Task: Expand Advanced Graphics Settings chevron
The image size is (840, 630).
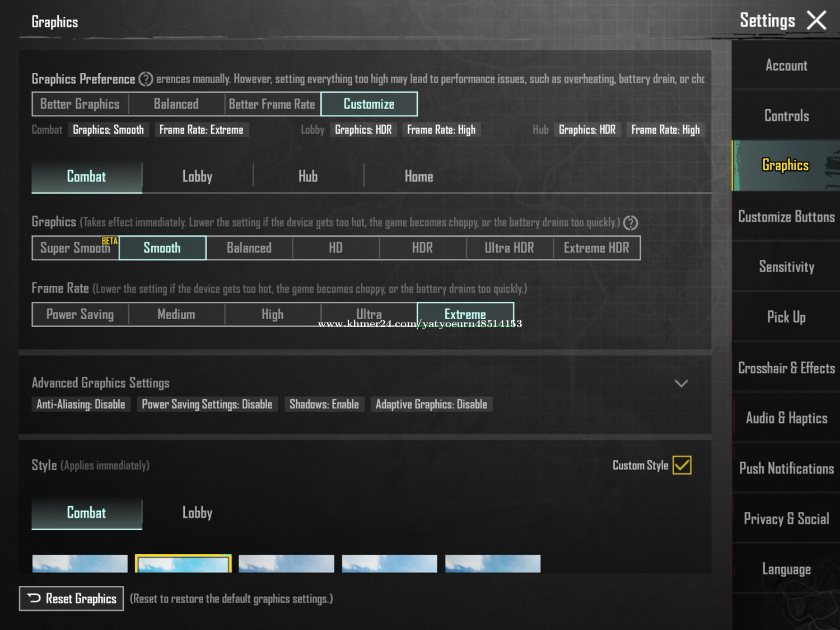Action: (681, 384)
